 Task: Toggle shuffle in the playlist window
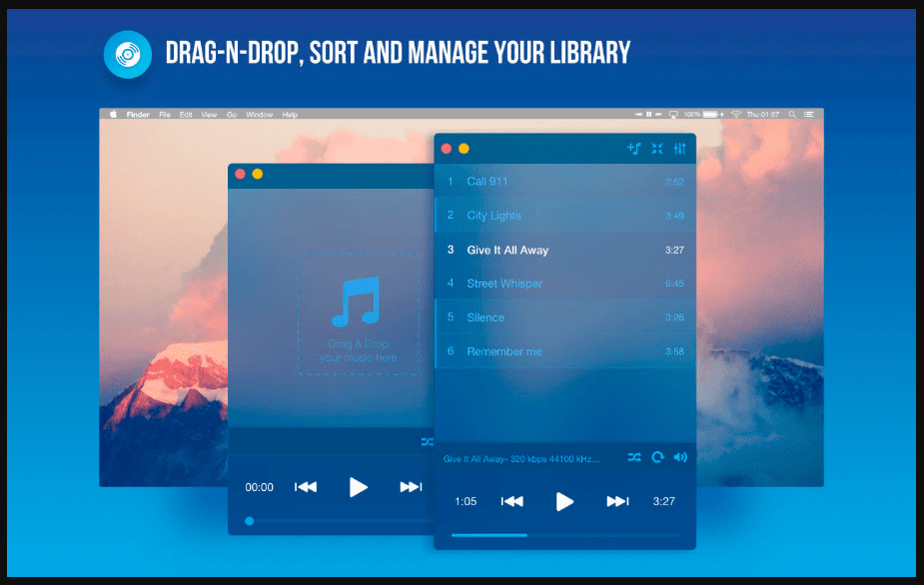pyautogui.click(x=634, y=457)
